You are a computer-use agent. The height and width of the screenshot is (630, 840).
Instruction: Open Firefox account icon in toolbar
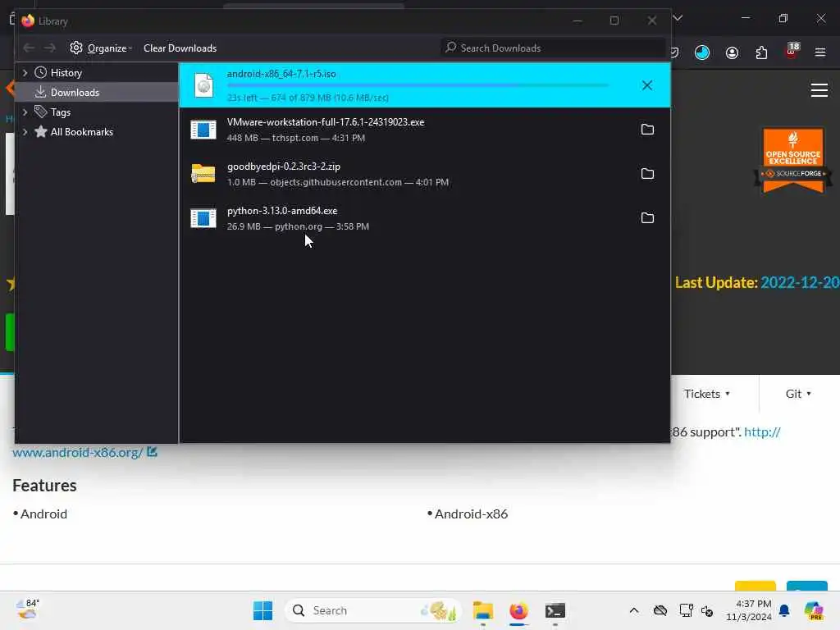coord(732,52)
